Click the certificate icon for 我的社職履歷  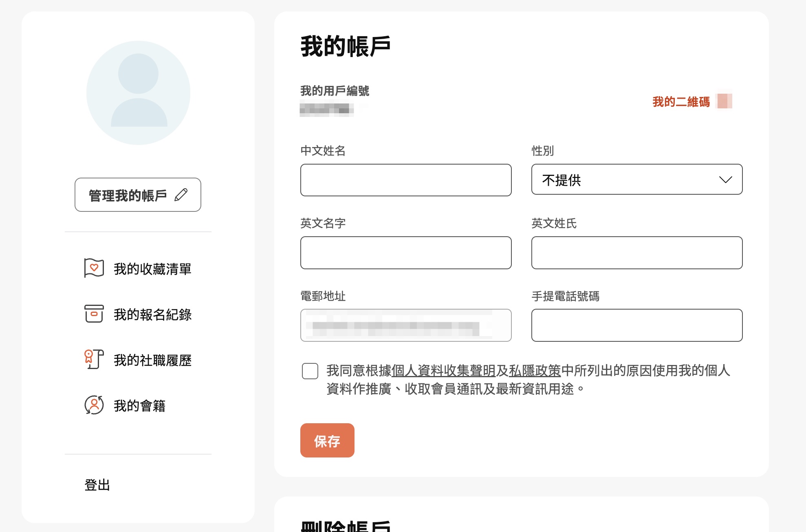(94, 360)
